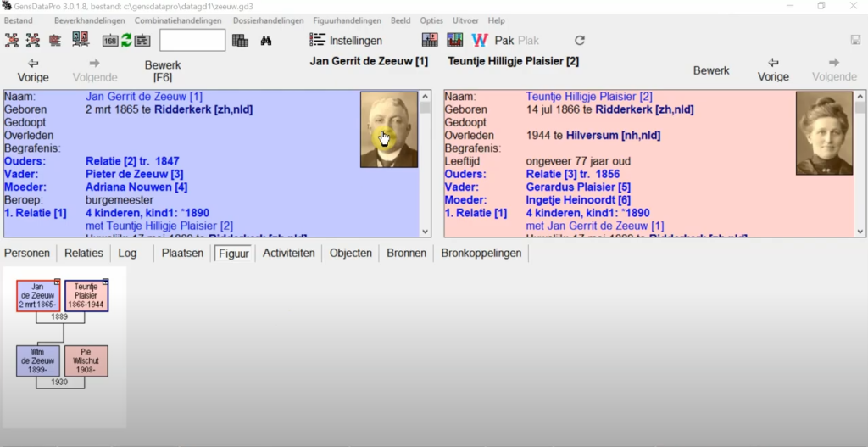Switch to the Personen tab
The width and height of the screenshot is (868, 447).
pos(27,253)
